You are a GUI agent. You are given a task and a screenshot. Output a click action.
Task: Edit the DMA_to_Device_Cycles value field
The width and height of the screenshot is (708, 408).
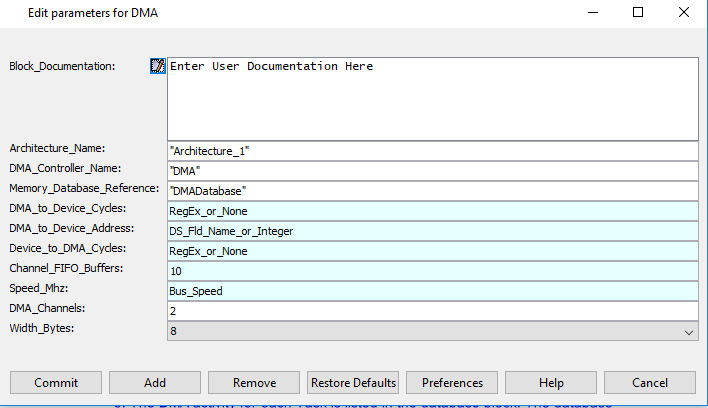pyautogui.click(x=432, y=211)
